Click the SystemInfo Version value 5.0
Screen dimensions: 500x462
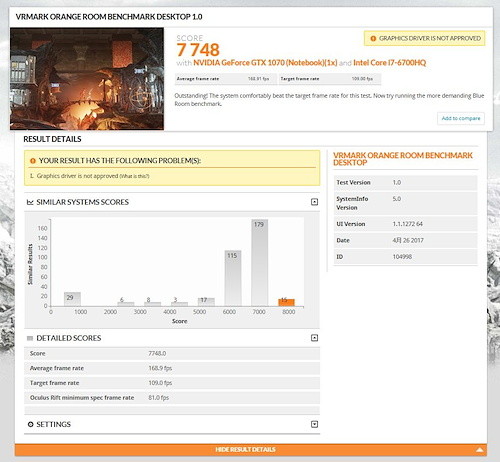tap(397, 199)
